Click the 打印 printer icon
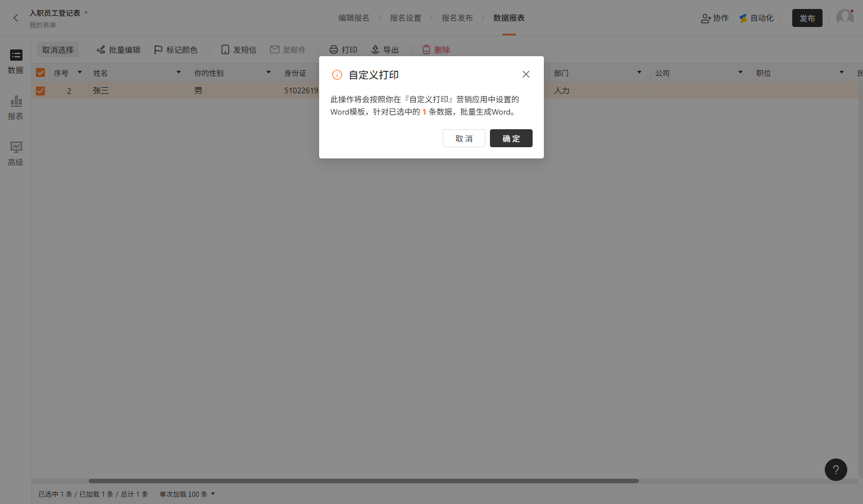Screen dimensions: 863x504 tap(334, 50)
